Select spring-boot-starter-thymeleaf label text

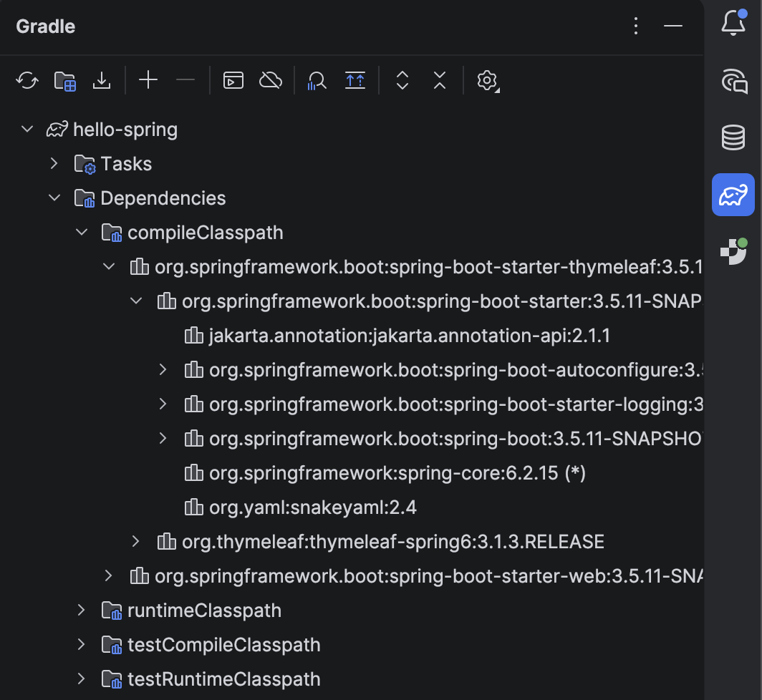[x=429, y=268]
